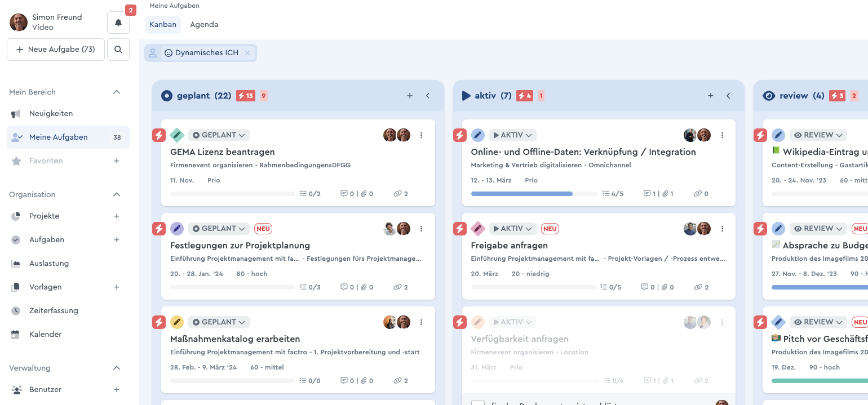
Task: Open more menu on Maßnahmenkatalog erarbeiten
Action: coord(422,322)
